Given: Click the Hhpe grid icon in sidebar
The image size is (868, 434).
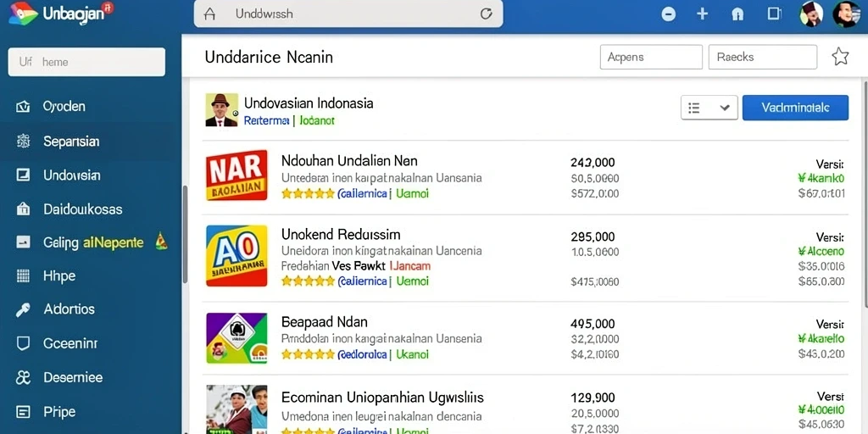Looking at the screenshot, I should coord(23,275).
